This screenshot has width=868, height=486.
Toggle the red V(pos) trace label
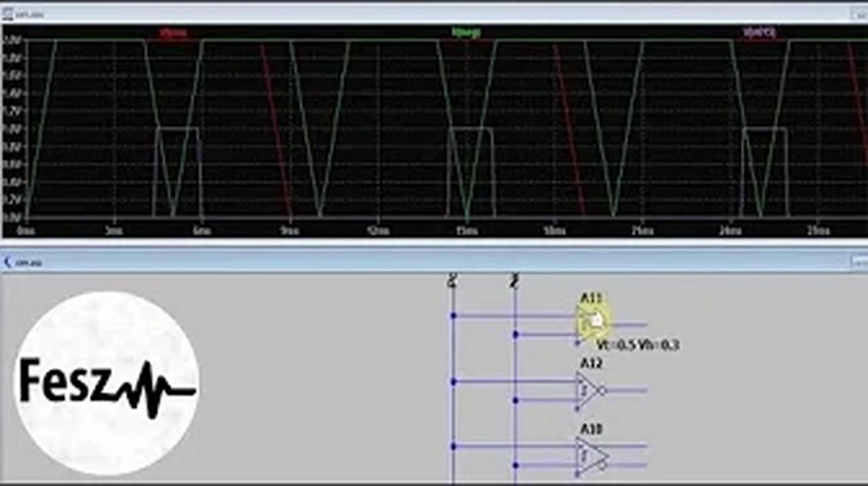coord(174,32)
